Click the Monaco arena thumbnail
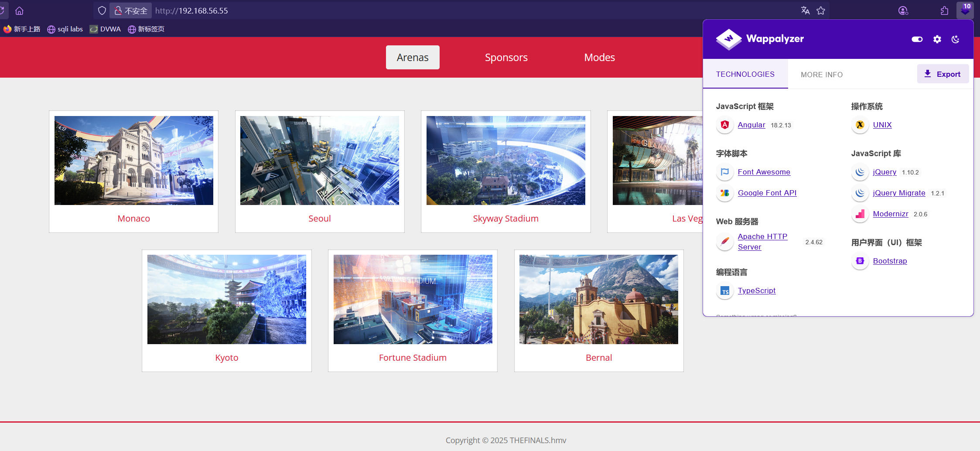The width and height of the screenshot is (980, 451). point(133,161)
